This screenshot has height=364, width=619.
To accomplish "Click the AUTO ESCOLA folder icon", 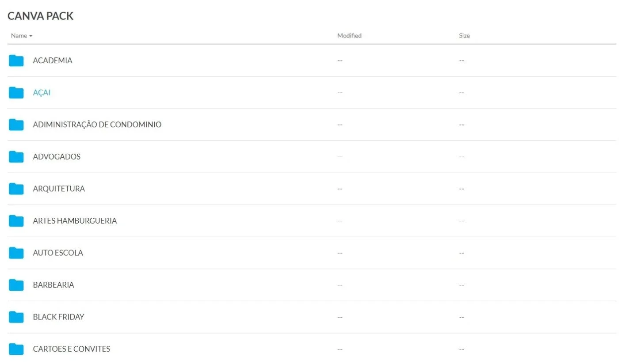I will tap(16, 253).
